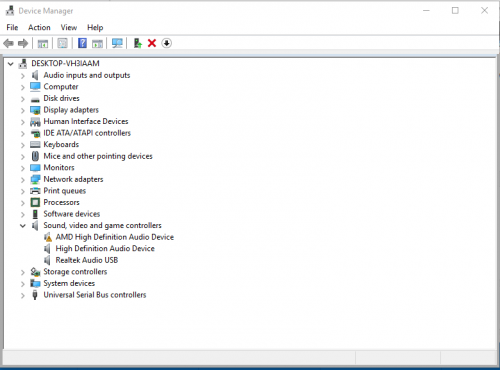The height and width of the screenshot is (370, 500).
Task: Expand the Monitors chevron
Action: [23, 168]
